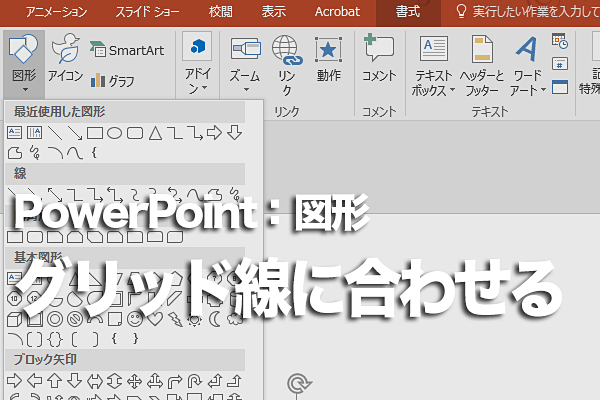Open the 校閲 review tab

(221, 12)
